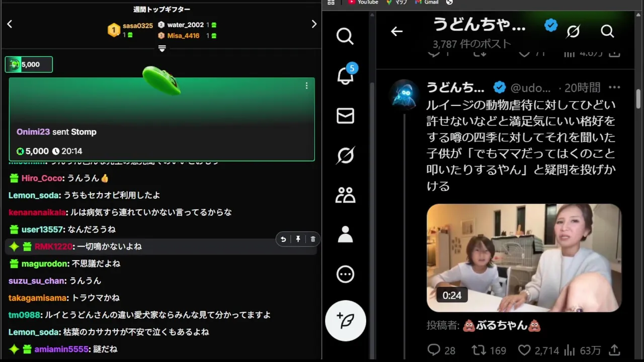
Task: Expand the weekly top gifter list handle
Action: point(162,48)
